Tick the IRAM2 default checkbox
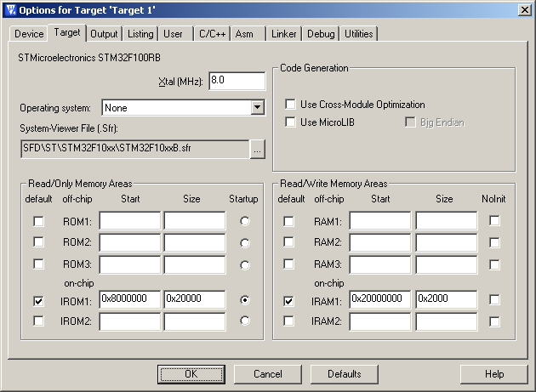This screenshot has width=536, height=392. pos(289,321)
